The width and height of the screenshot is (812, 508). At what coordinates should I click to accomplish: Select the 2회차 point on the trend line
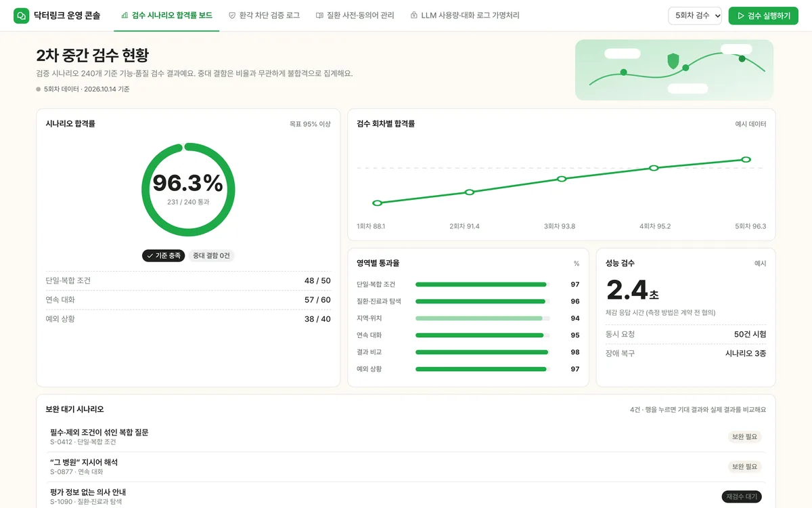click(470, 192)
